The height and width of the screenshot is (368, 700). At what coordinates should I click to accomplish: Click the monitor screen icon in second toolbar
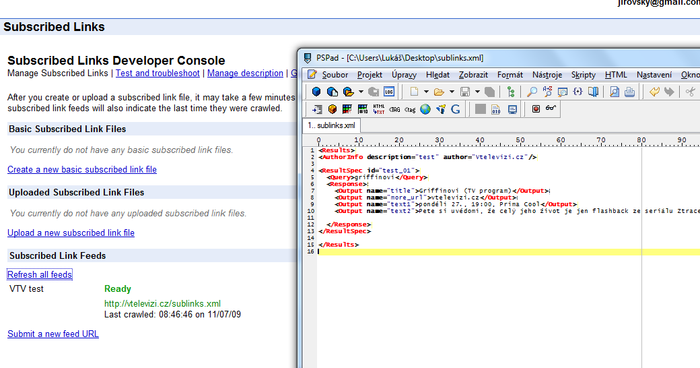point(512,109)
